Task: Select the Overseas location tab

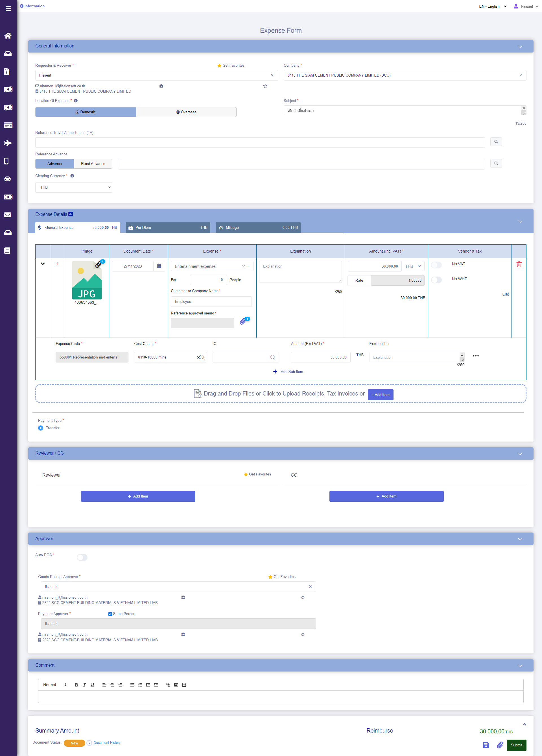Action: pyautogui.click(x=186, y=112)
